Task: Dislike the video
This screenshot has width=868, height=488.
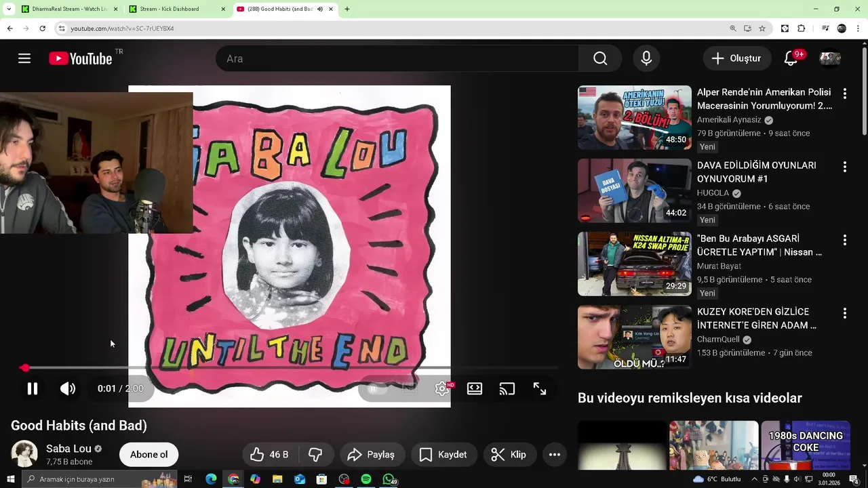Action: [315, 455]
